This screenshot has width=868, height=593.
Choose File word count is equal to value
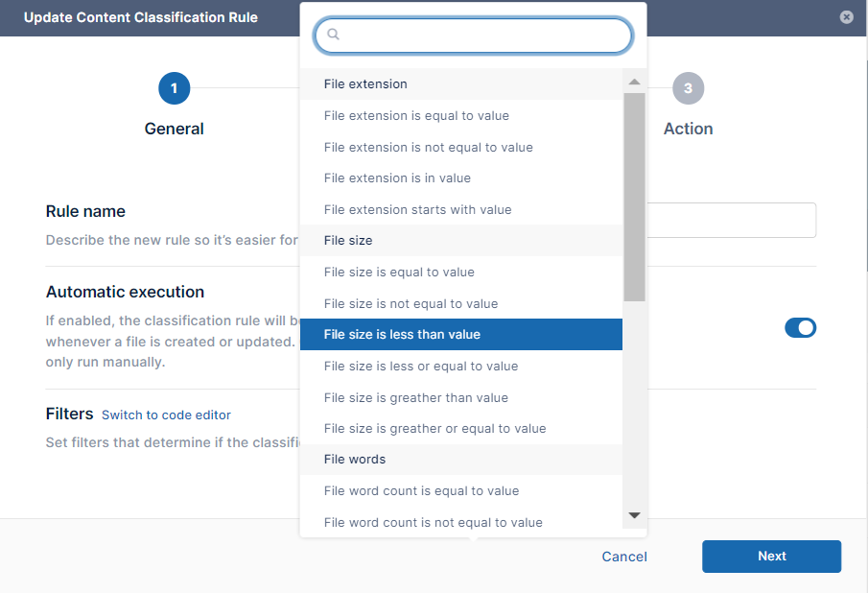click(421, 491)
